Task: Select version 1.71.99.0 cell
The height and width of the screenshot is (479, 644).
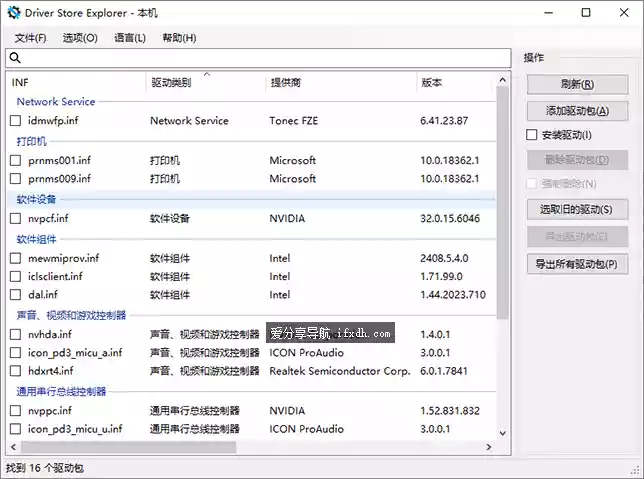Action: pos(442,276)
